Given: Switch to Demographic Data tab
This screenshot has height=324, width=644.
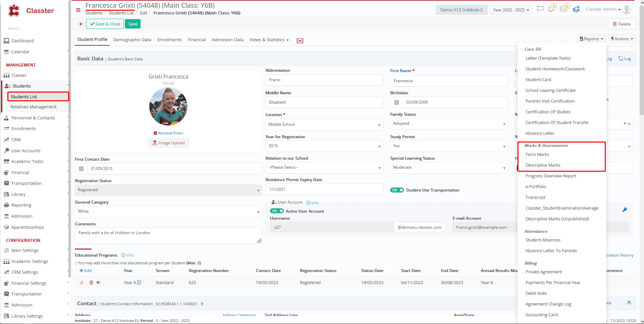Looking at the screenshot, I should click(x=132, y=40).
